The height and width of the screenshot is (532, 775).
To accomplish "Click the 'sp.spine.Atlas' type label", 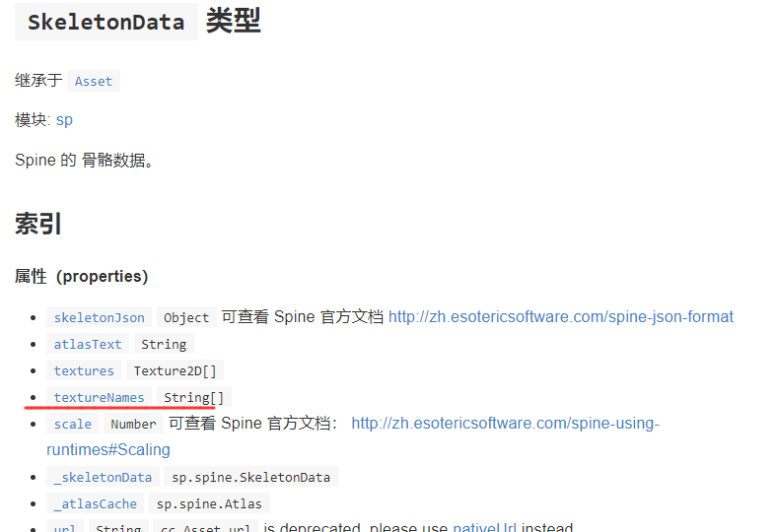I will coord(209,503).
